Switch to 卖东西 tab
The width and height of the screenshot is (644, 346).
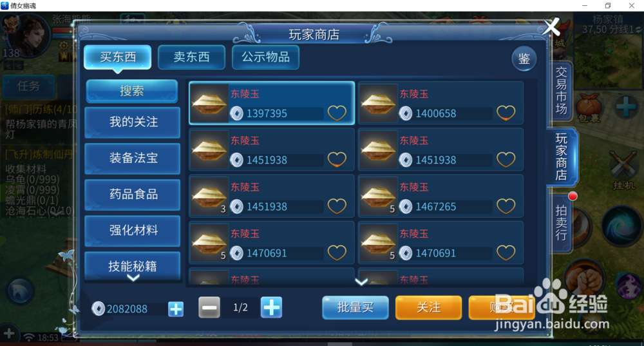coord(191,57)
